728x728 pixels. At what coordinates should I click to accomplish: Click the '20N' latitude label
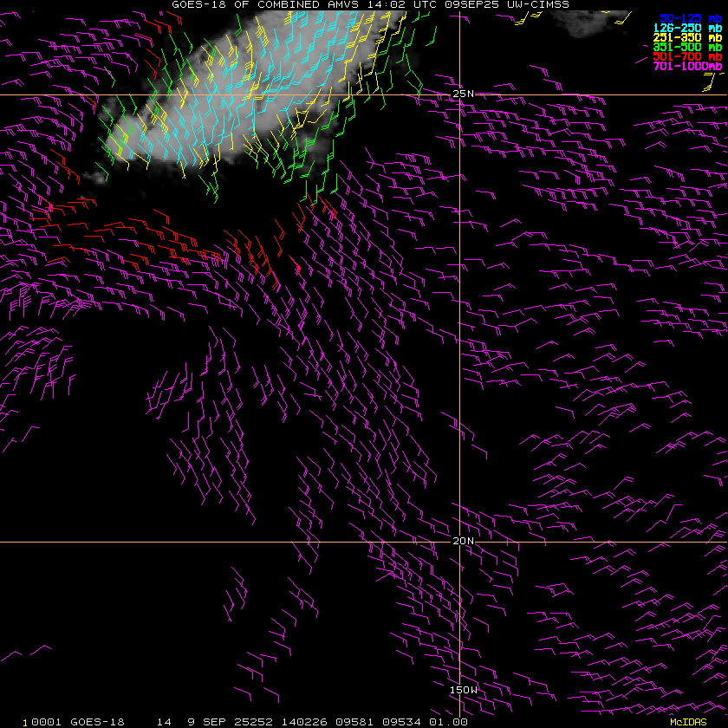(x=464, y=541)
